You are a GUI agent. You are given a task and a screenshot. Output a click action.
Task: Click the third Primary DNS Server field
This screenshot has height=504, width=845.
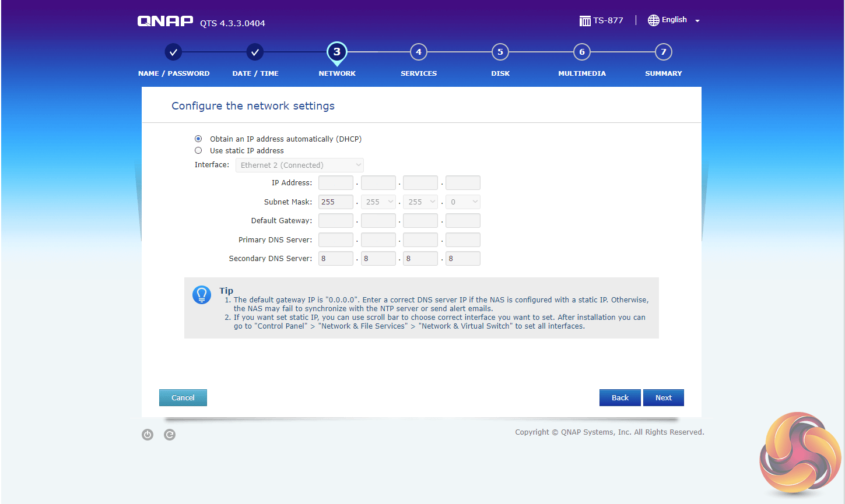pyautogui.click(x=420, y=239)
